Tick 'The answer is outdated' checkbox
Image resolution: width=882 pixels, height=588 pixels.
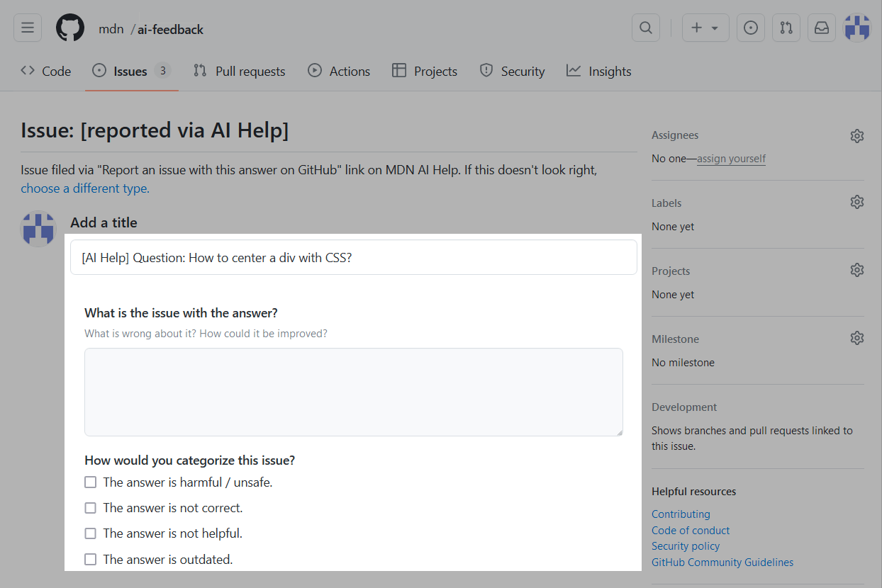coord(91,560)
